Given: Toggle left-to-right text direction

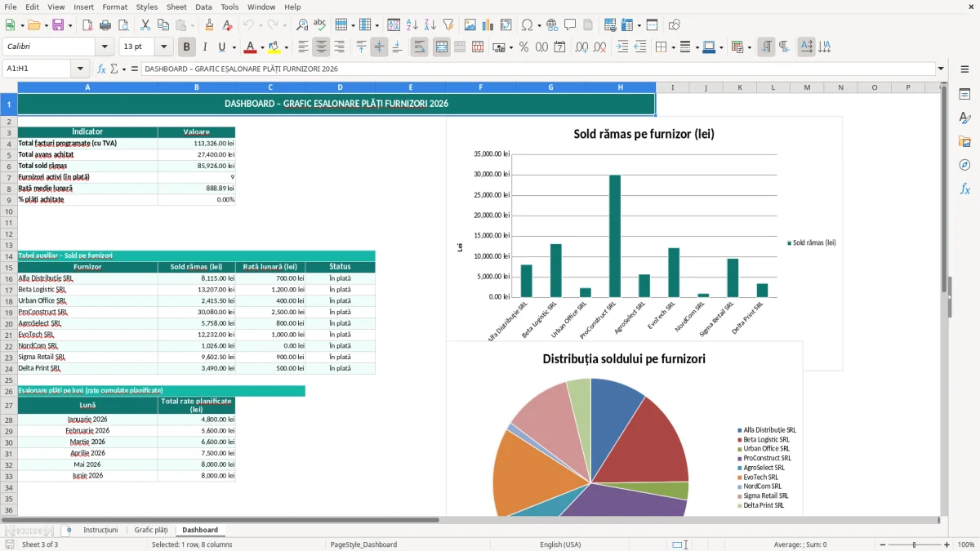Looking at the screenshot, I should [766, 47].
